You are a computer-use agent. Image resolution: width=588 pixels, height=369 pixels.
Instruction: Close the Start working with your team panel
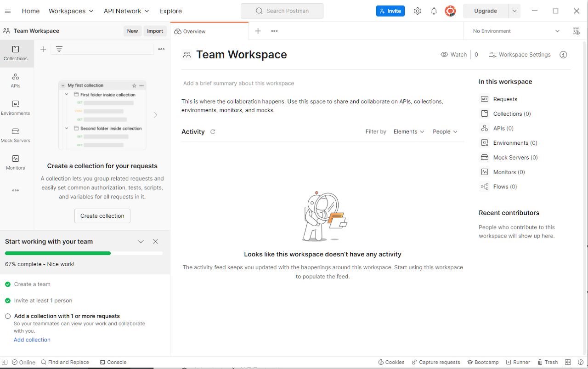155,241
